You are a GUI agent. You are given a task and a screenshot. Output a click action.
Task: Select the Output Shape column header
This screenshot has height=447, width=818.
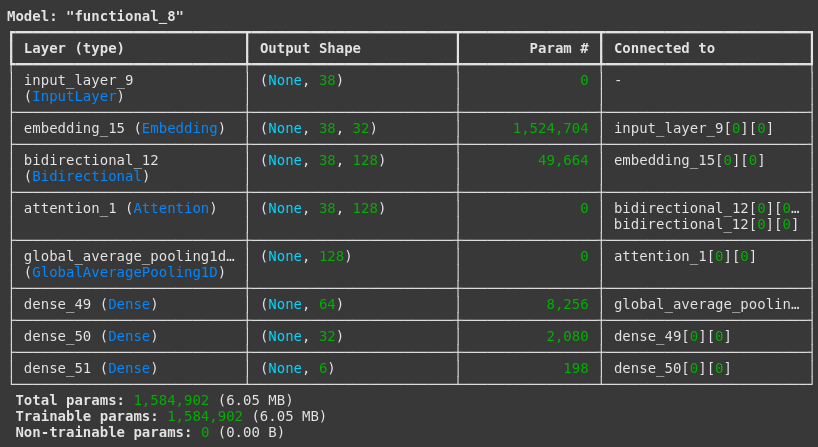tap(310, 49)
